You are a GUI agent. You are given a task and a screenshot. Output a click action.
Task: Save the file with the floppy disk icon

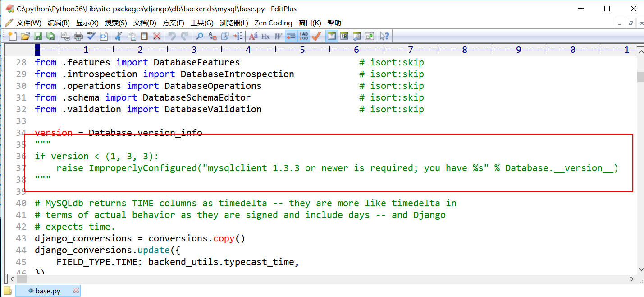pyautogui.click(x=38, y=36)
